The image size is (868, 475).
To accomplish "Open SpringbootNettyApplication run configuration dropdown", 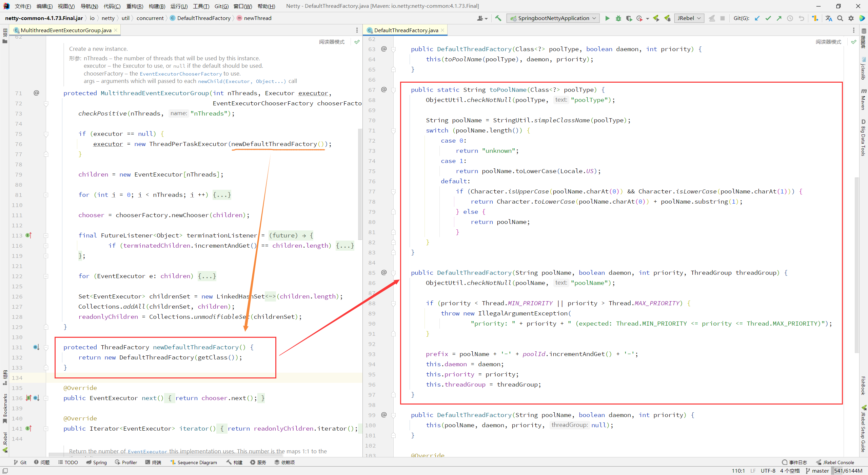I will click(x=553, y=18).
